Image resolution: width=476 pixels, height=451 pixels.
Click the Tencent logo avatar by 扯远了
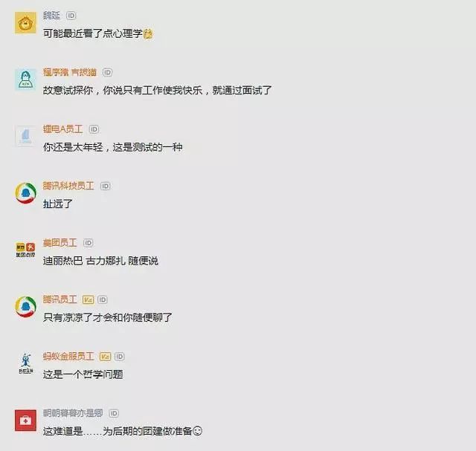[25, 193]
